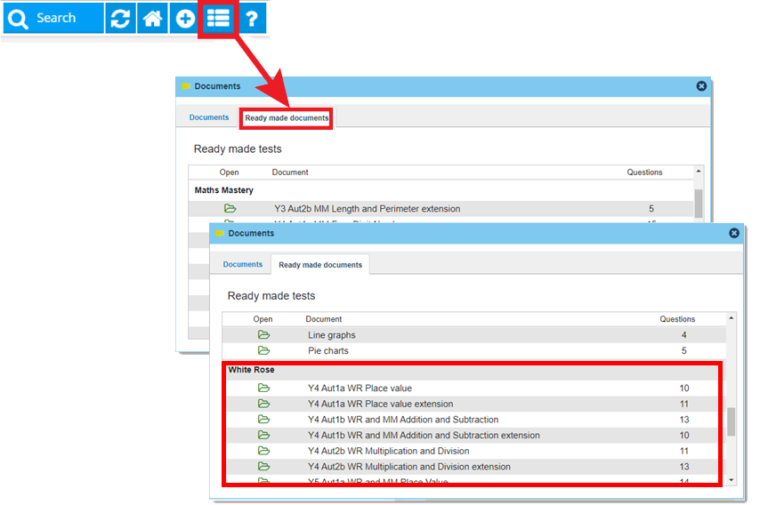Image resolution: width=768 pixels, height=505 pixels.
Task: Open help with the question mark icon
Action: [x=252, y=19]
